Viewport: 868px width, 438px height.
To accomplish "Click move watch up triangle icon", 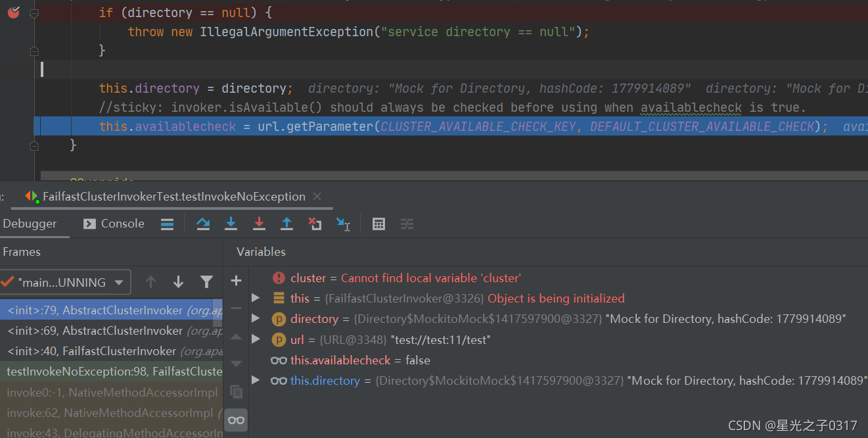I will 236,336.
